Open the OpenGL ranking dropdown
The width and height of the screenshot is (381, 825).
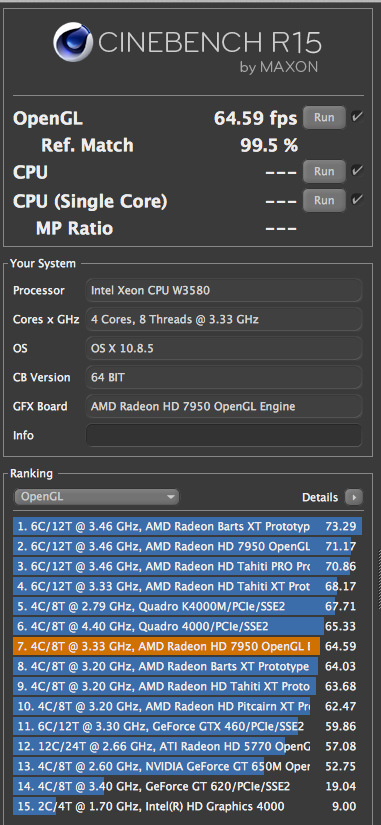97,497
